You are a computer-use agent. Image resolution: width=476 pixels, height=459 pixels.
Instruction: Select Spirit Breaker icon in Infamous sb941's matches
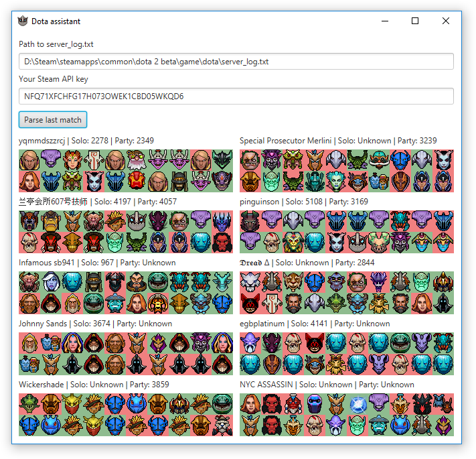point(201,304)
